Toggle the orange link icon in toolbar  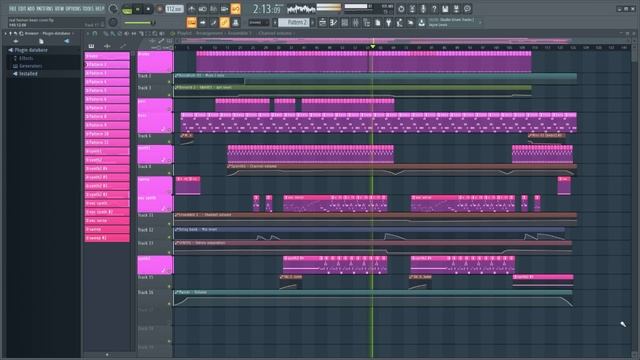224,22
